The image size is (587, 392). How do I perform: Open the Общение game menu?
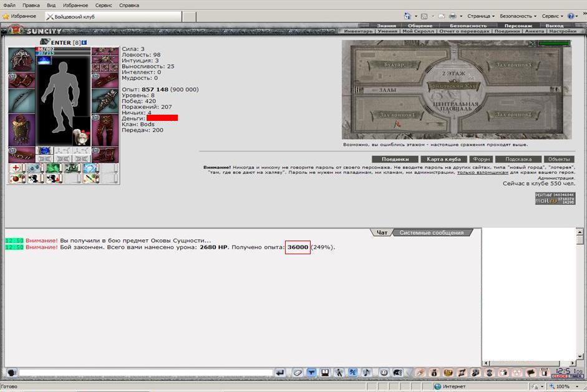(420, 26)
